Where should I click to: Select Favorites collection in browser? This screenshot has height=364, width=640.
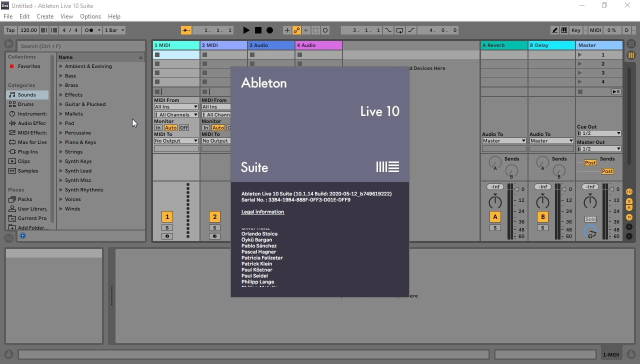(x=29, y=66)
